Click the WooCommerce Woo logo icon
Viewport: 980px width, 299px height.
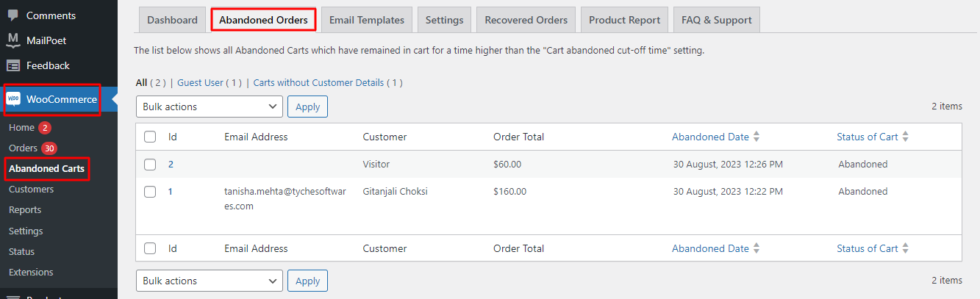point(13,99)
